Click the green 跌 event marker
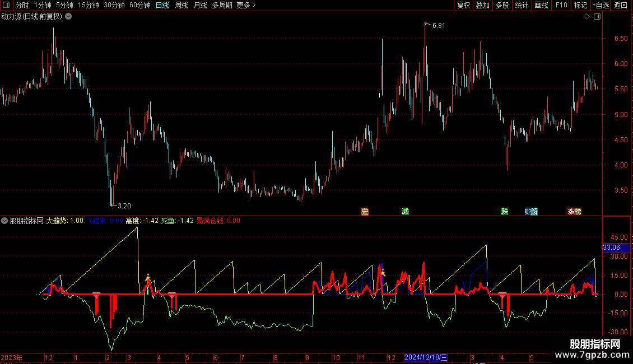633x364 pixels. pos(505,212)
